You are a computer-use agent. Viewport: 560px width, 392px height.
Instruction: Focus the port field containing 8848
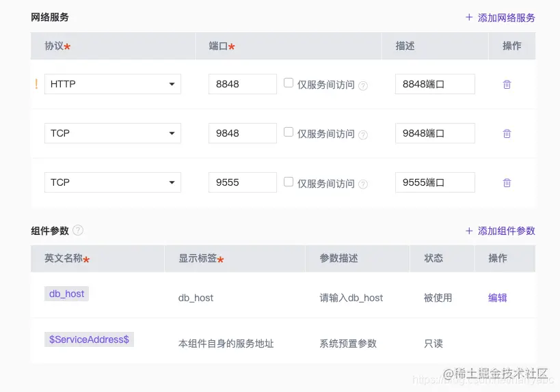(243, 84)
